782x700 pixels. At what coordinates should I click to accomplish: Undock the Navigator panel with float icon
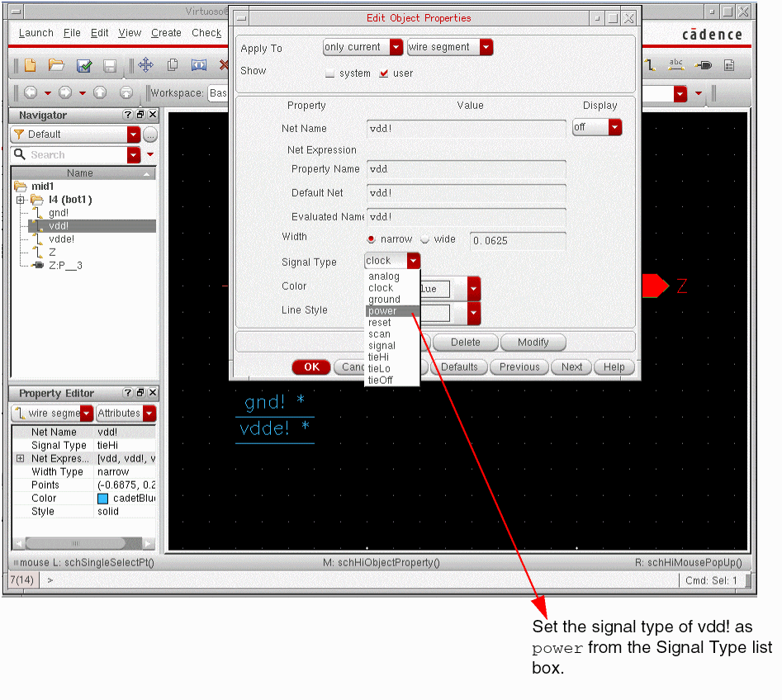click(x=140, y=115)
